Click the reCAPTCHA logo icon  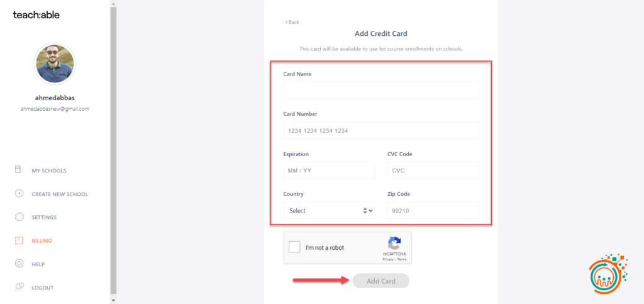point(394,244)
